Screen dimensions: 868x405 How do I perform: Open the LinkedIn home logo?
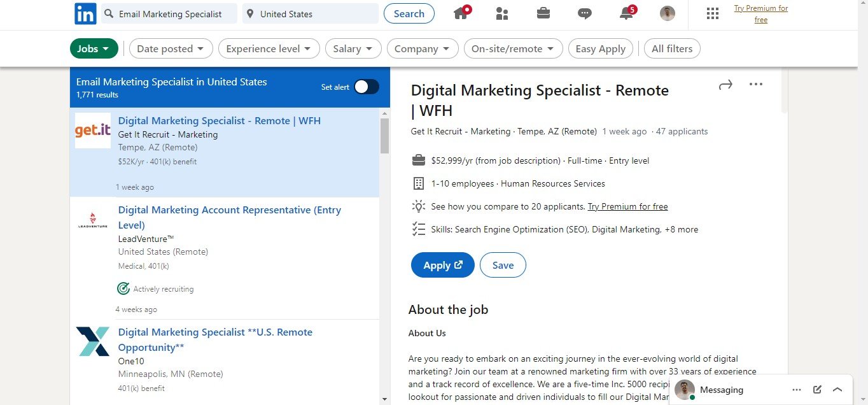click(85, 13)
